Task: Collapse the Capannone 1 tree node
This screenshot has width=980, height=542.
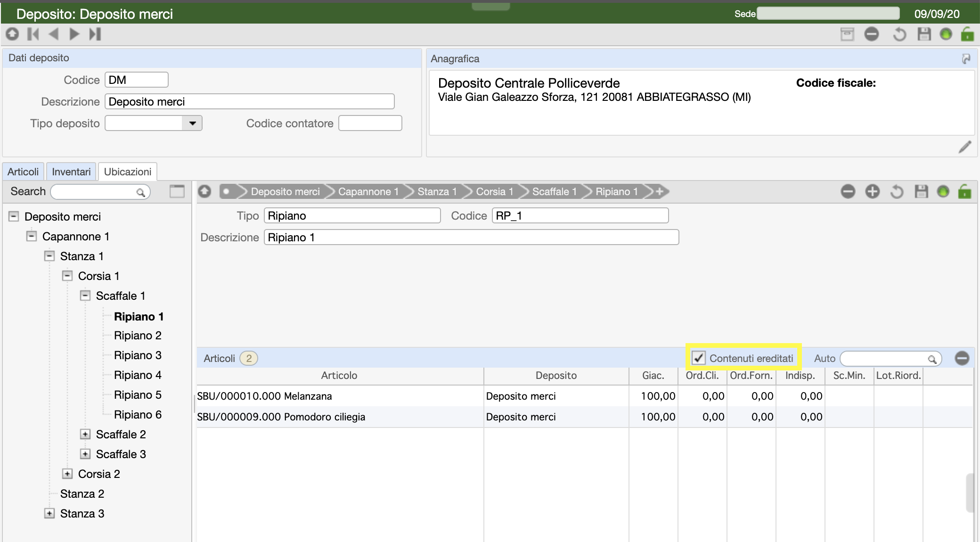Action: [32, 236]
